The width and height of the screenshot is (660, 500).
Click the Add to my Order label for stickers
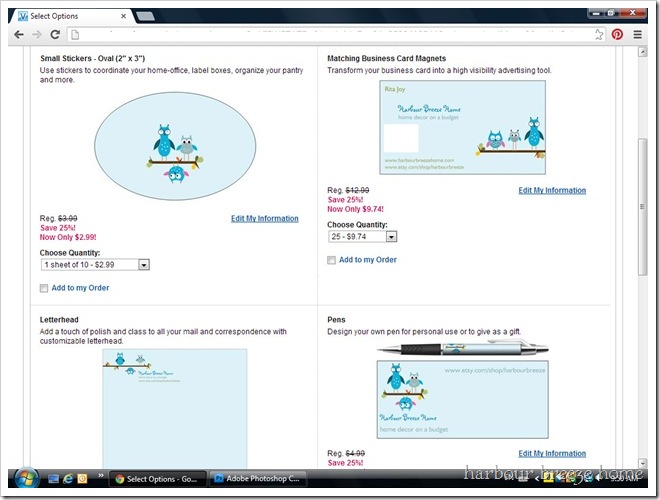pyautogui.click(x=80, y=288)
